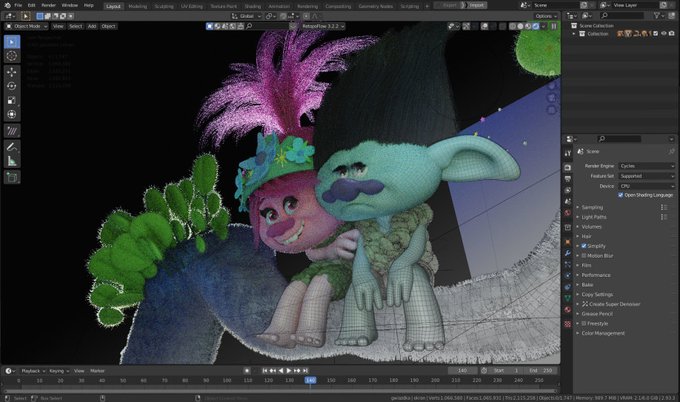The image size is (680, 402).
Task: Expand the Light Paths panel
Action: [594, 217]
